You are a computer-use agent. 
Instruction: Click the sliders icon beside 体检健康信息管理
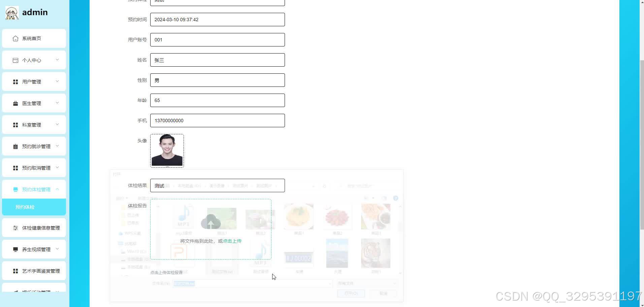[15, 228]
